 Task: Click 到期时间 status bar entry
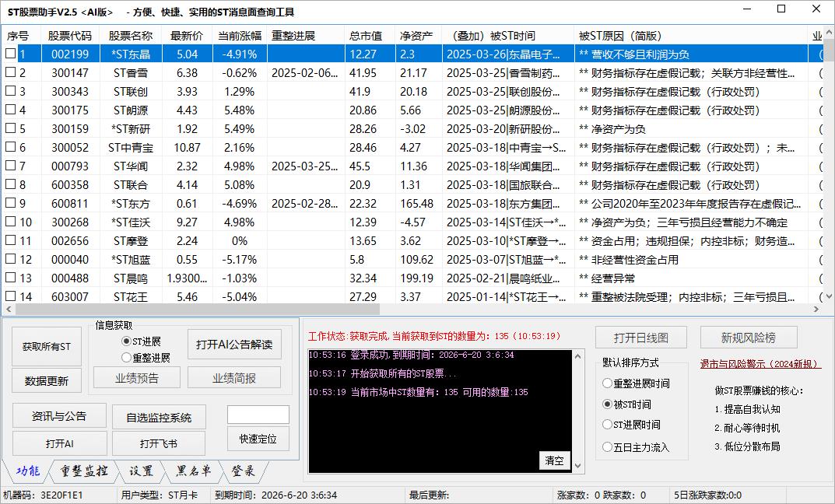tap(275, 495)
